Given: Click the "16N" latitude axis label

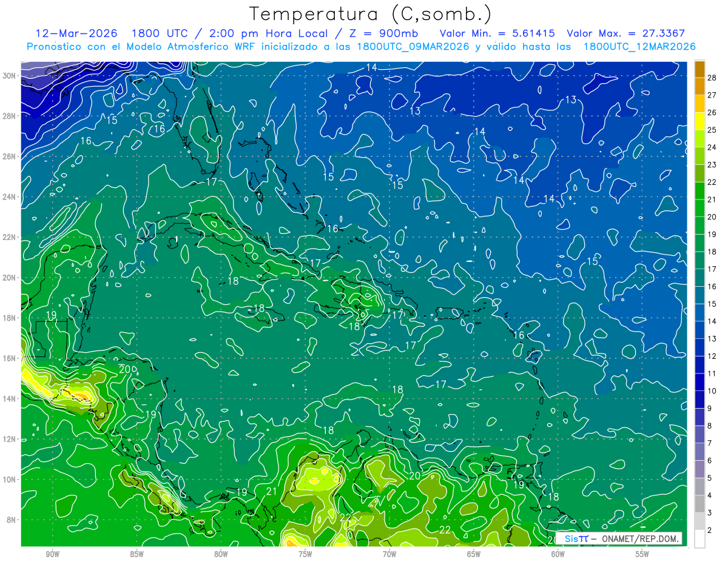Looking at the screenshot, I should pos(10,358).
